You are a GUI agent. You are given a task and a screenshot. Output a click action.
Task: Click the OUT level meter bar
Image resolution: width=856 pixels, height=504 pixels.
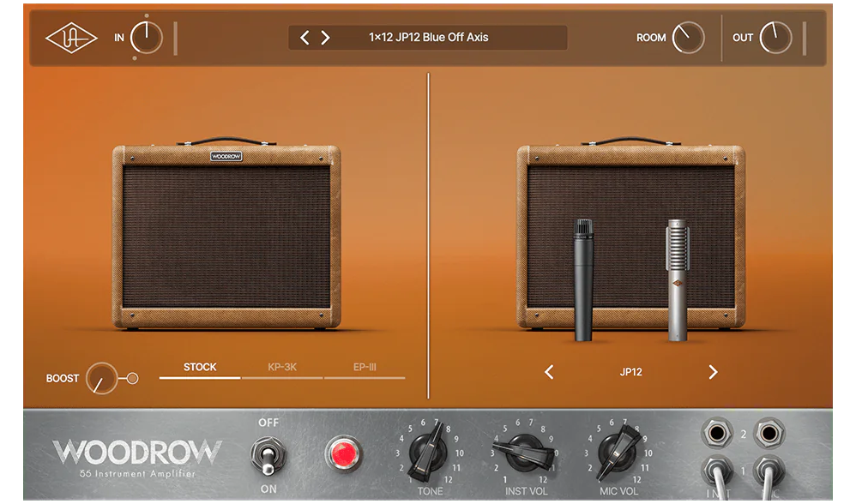point(805,39)
